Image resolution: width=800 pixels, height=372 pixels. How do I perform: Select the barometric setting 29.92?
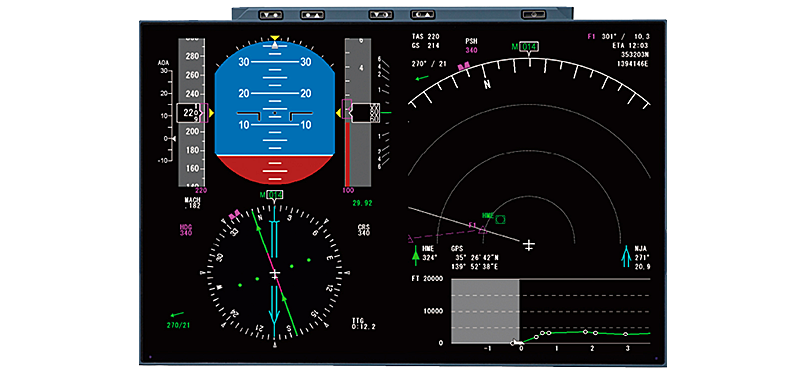tap(362, 203)
